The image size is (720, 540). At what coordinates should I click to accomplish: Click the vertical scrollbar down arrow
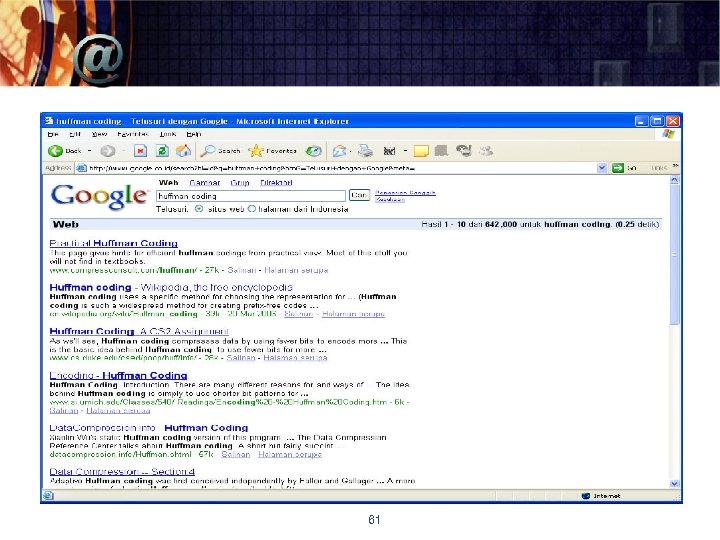(x=675, y=483)
